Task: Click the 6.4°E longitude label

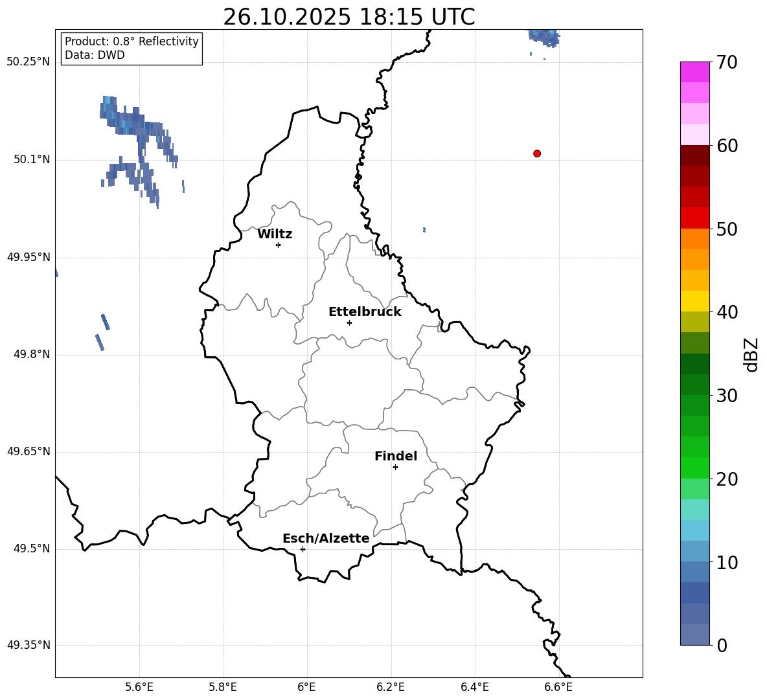Action: click(x=474, y=687)
